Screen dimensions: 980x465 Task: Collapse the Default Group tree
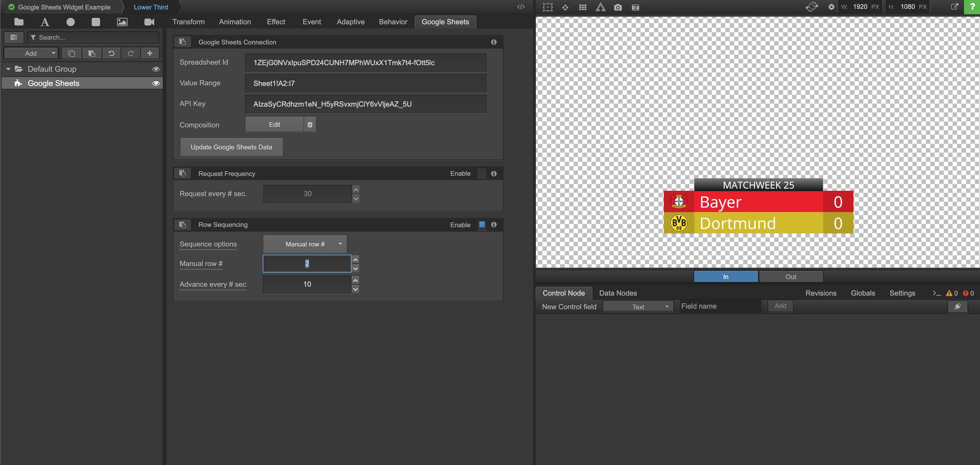pos(8,69)
